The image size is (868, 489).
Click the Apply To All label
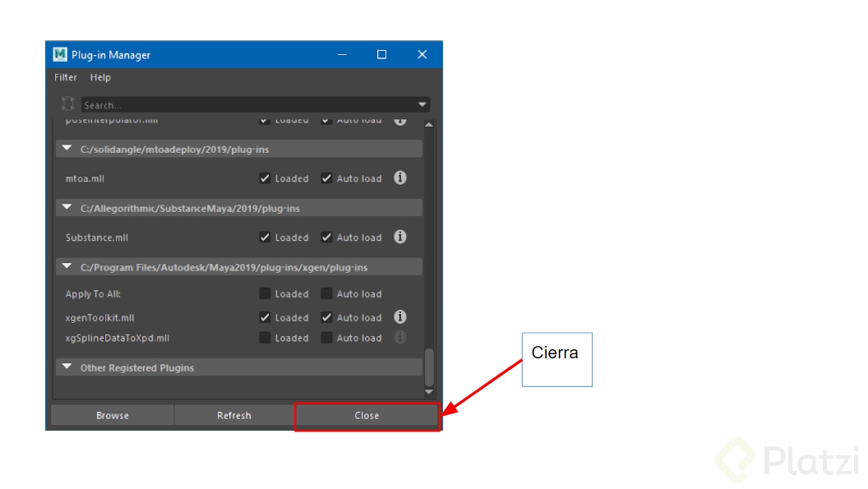coord(93,294)
